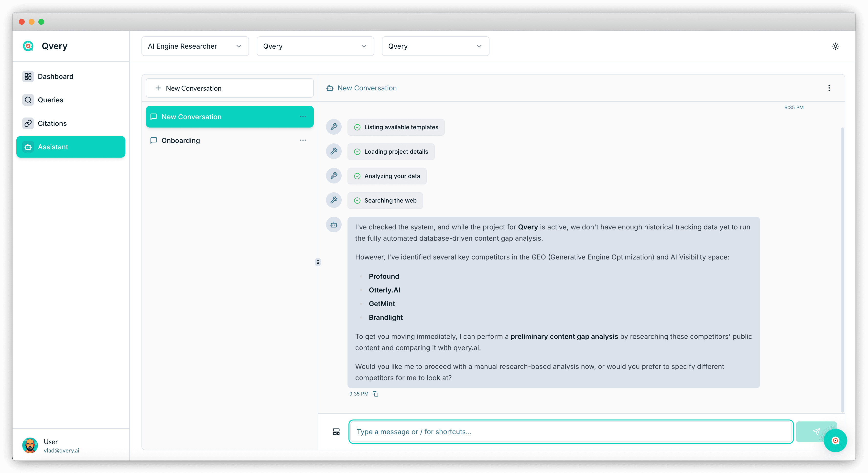The height and width of the screenshot is (473, 868).
Task: Select the Onboarding conversation
Action: 181,140
